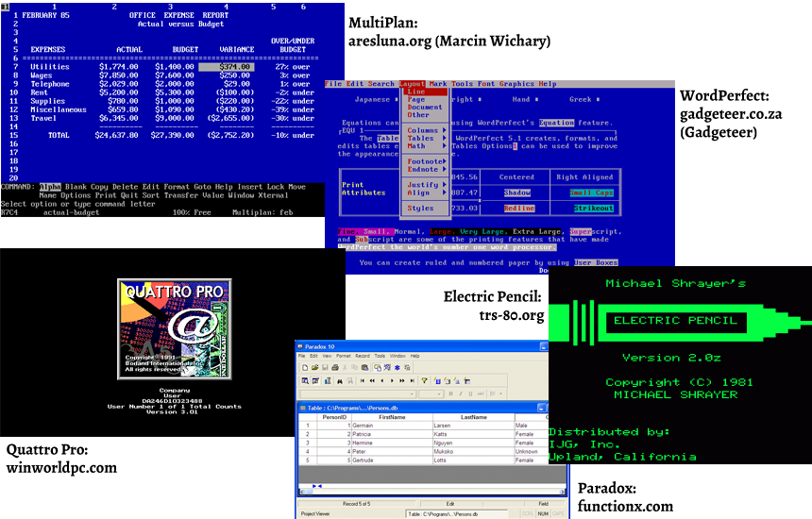Select Line in WordPerfect Layout menu
812x519 pixels.
(424, 92)
